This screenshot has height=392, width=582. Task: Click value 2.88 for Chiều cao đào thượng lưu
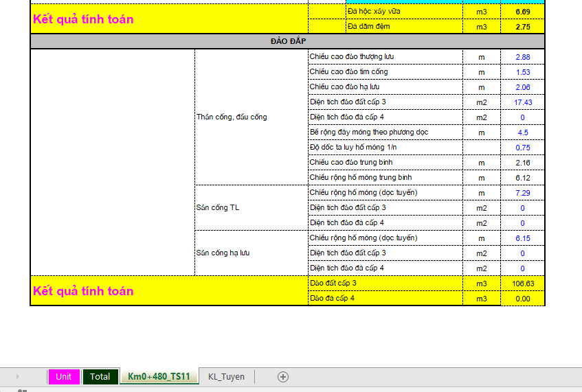point(522,57)
